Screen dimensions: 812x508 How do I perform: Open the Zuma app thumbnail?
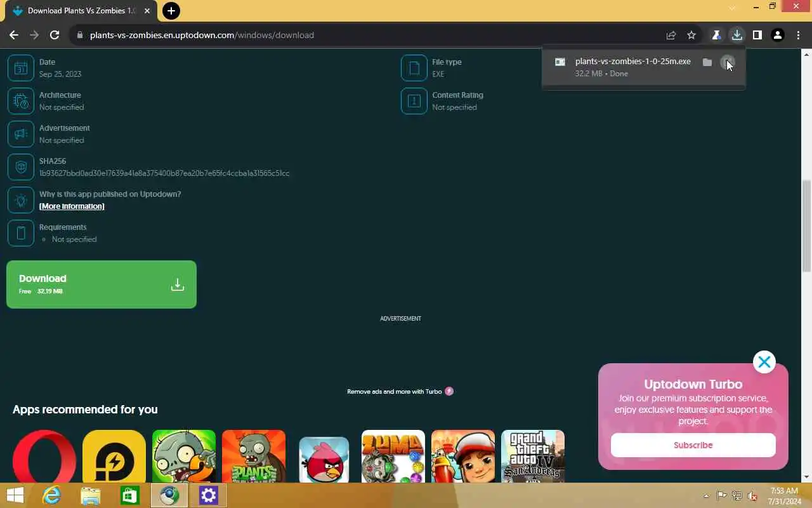point(393,457)
